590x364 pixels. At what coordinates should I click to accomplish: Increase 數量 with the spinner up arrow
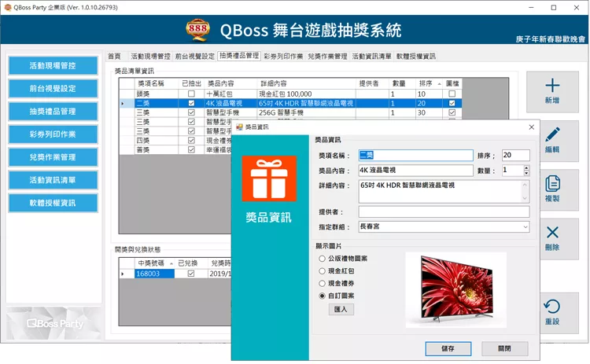525,167
